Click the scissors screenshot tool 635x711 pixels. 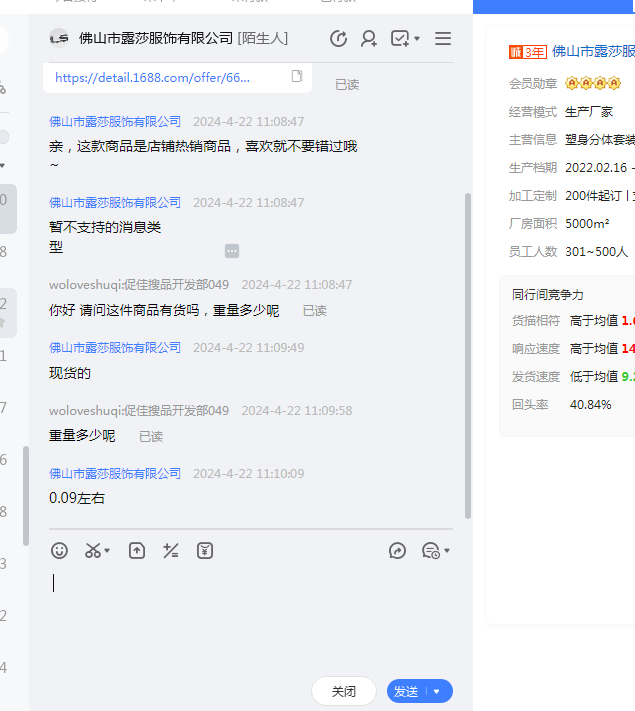click(92, 550)
